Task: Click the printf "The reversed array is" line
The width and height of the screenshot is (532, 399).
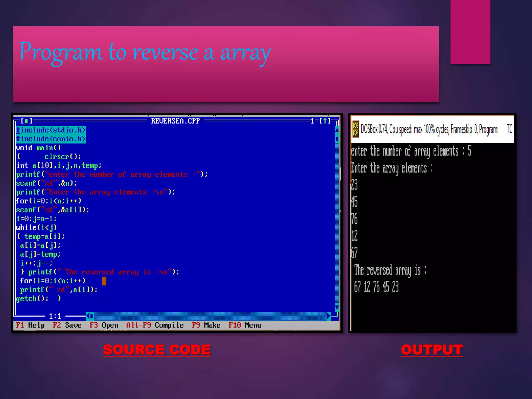Action: [x=104, y=272]
